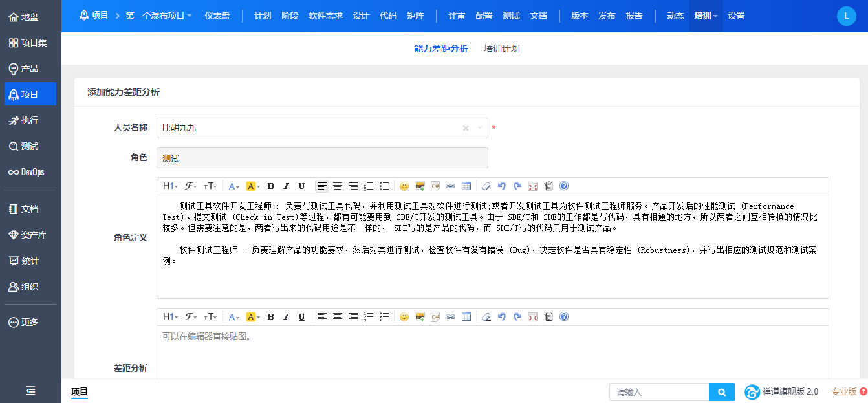The width and height of the screenshot is (868, 403).
Task: Toggle underline in the 差距分析 editor toolbar
Action: tap(301, 317)
